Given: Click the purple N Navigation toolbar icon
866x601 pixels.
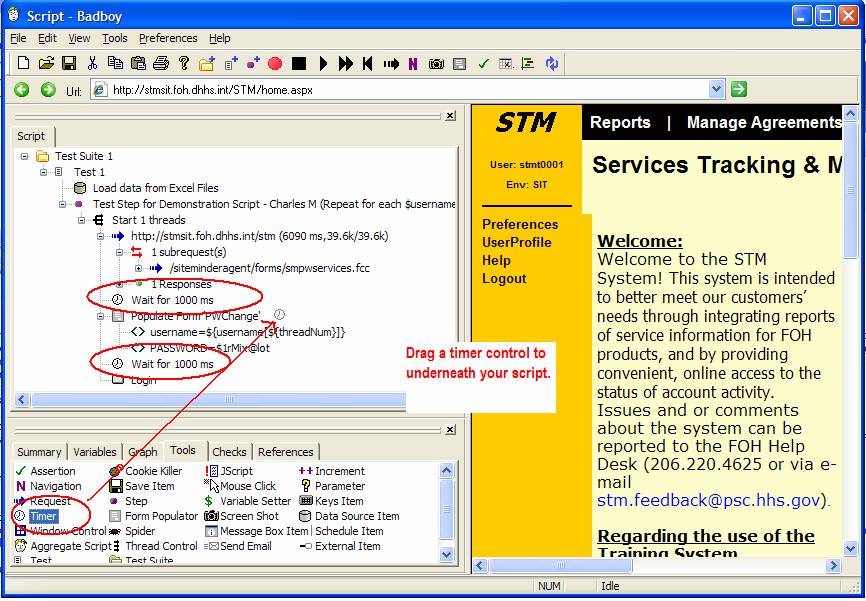Looking at the screenshot, I should click(413, 64).
